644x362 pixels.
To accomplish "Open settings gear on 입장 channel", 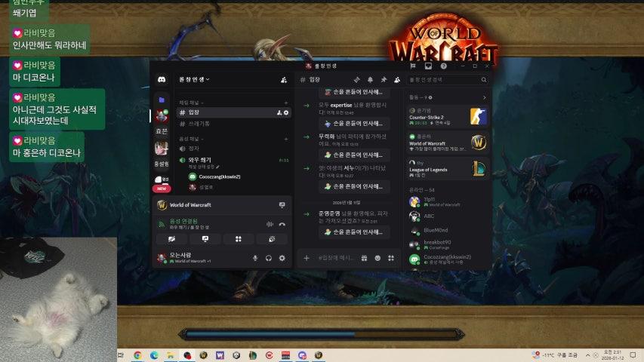I will pos(286,112).
